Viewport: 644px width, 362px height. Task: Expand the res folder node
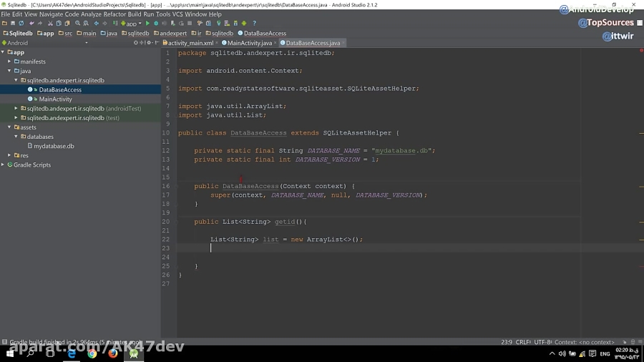[9, 155]
